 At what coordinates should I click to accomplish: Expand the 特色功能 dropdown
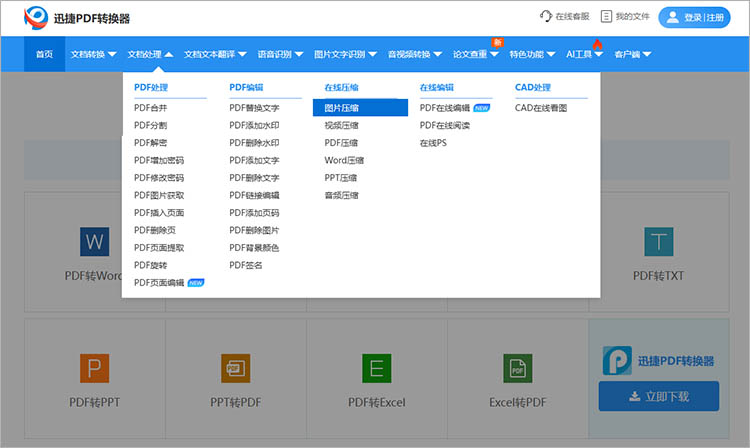[532, 55]
